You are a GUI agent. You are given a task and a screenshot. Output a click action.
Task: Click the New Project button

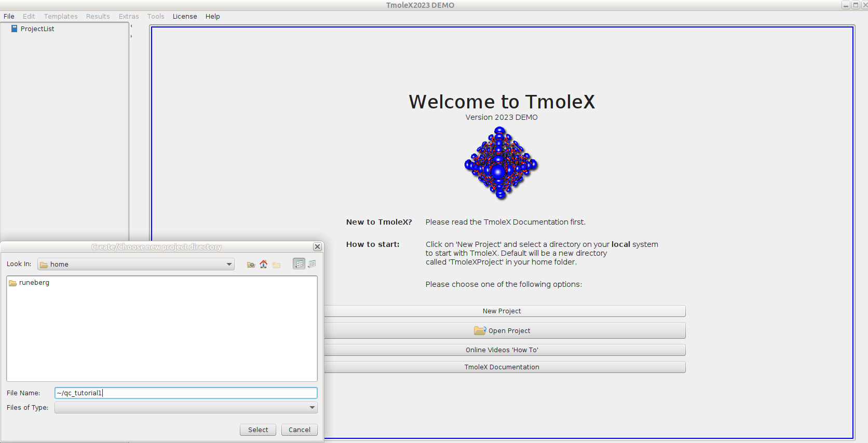coord(501,311)
